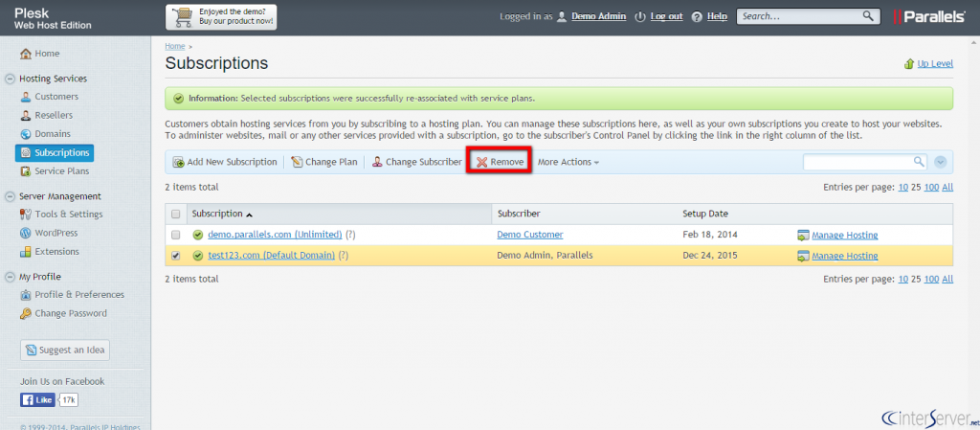This screenshot has height=430, width=980.
Task: Click the Extensions blocks icon
Action: 26,252
